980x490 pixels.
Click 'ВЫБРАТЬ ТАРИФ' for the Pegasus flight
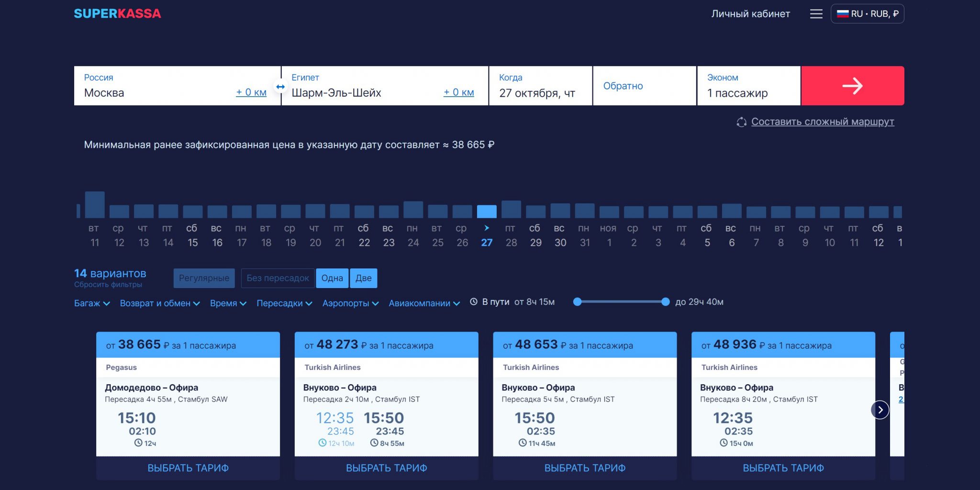pyautogui.click(x=188, y=468)
